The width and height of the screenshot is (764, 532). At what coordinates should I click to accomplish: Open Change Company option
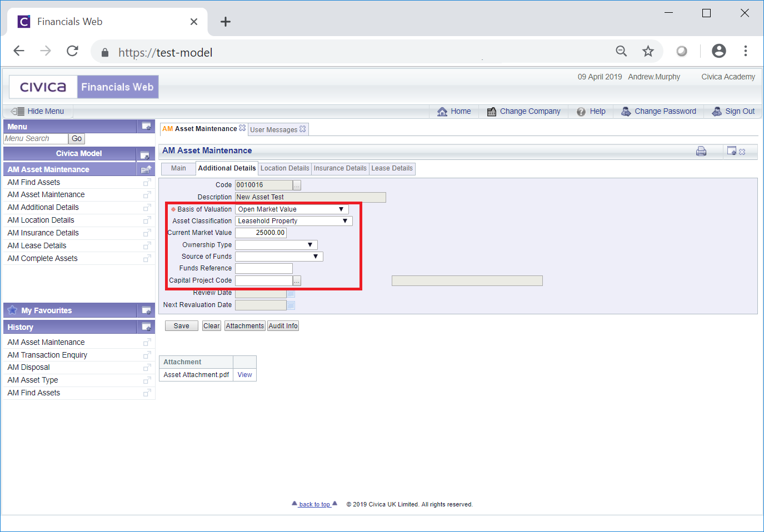[x=523, y=112]
